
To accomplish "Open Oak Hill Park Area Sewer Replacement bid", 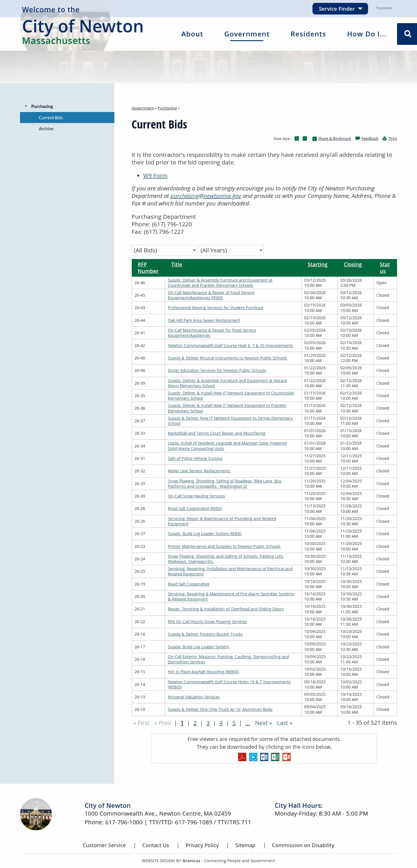I will tap(204, 320).
